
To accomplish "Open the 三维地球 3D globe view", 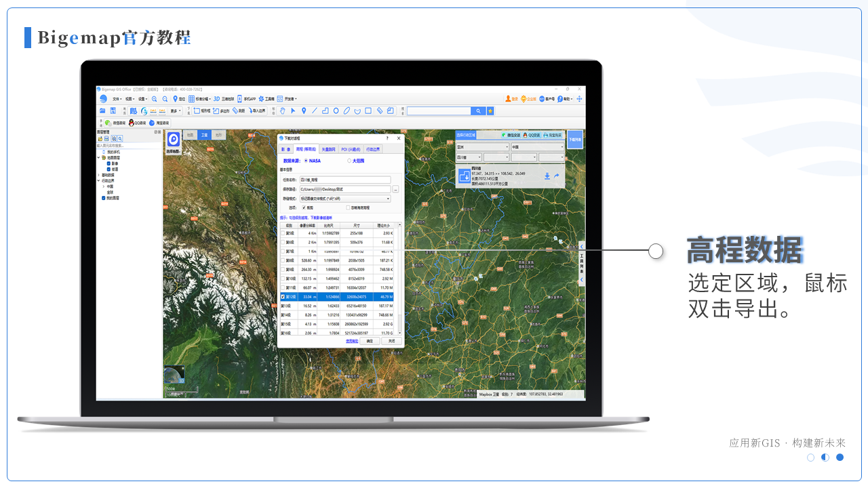I will 223,99.
